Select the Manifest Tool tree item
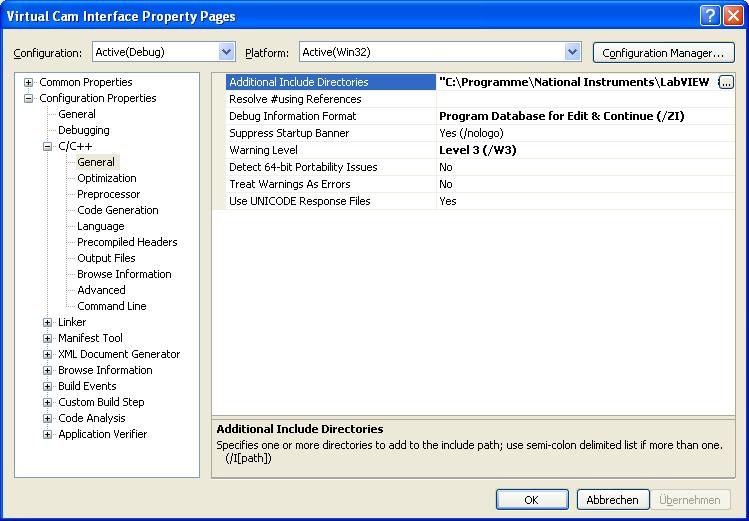The width and height of the screenshot is (749, 521). (90, 338)
